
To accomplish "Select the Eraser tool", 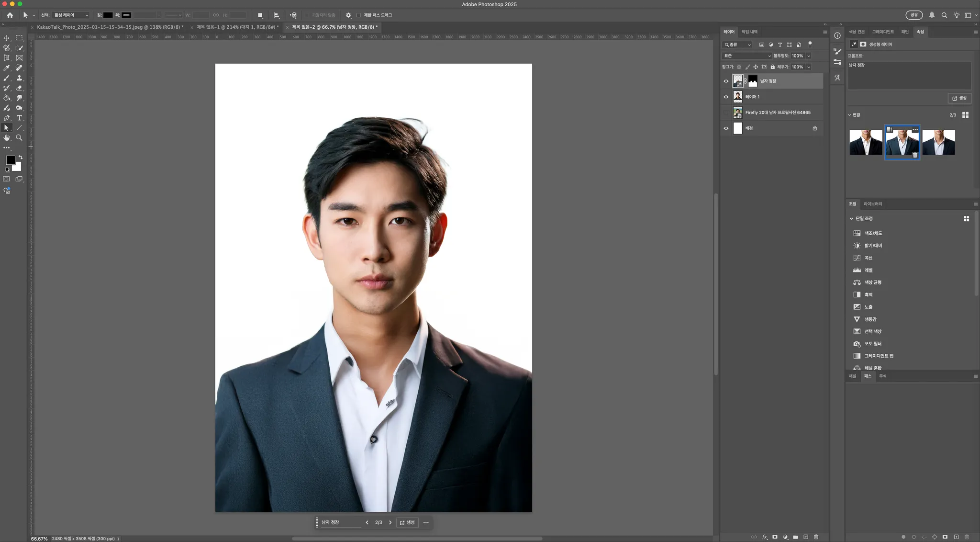I will (19, 88).
